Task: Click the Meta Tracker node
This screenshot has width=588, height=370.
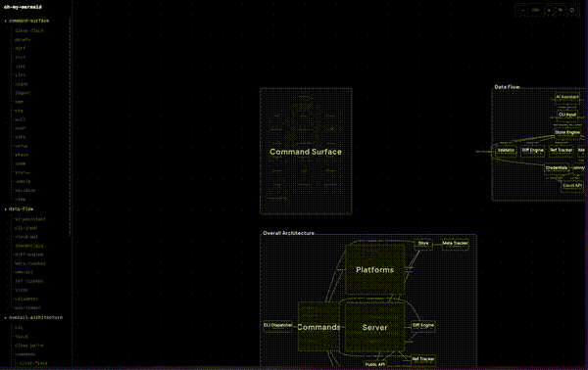Action: 455,244
